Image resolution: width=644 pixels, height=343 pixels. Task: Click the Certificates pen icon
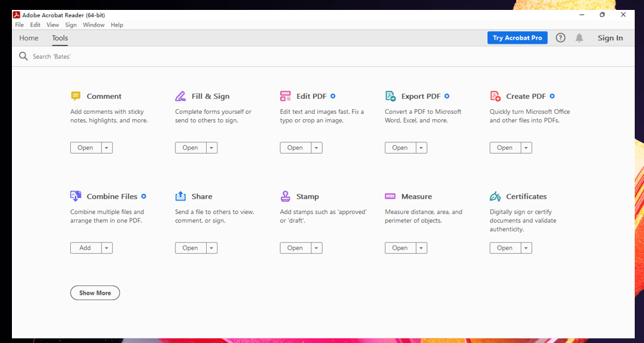click(x=495, y=196)
